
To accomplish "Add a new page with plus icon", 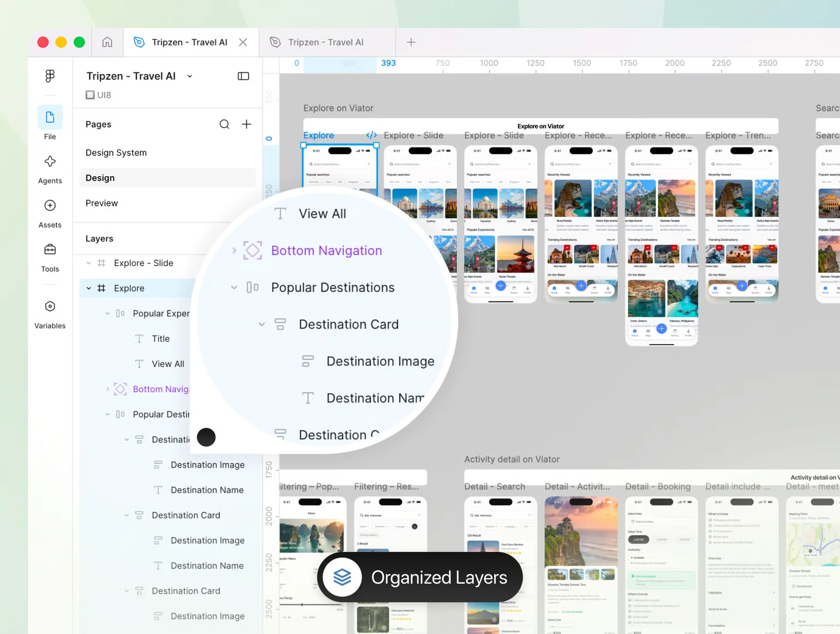I will click(246, 124).
